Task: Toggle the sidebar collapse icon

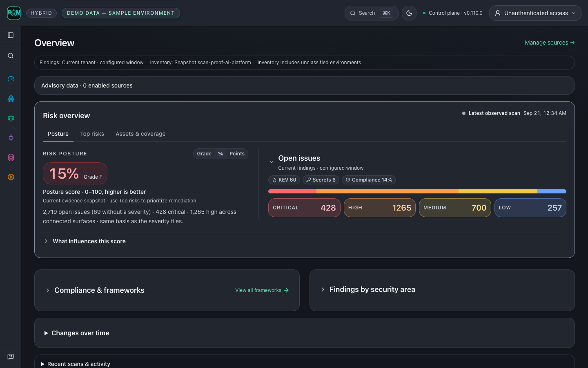Action: pos(11,35)
